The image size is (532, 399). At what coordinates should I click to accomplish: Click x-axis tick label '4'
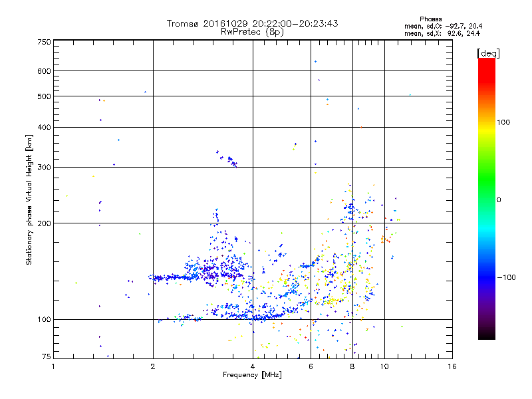[253, 366]
